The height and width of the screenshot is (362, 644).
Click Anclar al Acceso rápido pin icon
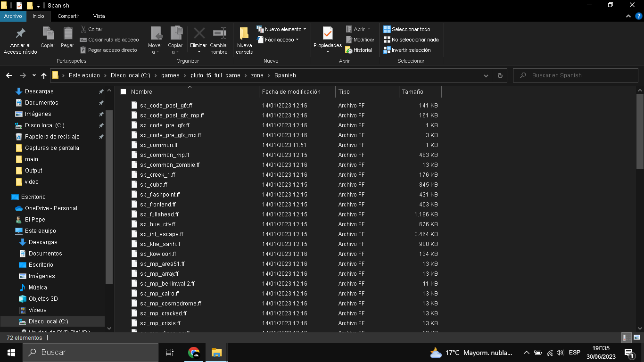coord(20,34)
